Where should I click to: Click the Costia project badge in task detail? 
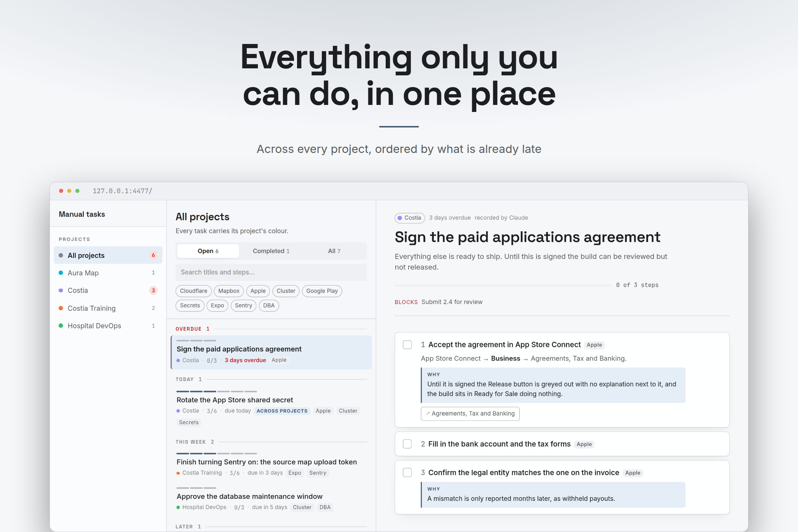pos(410,218)
